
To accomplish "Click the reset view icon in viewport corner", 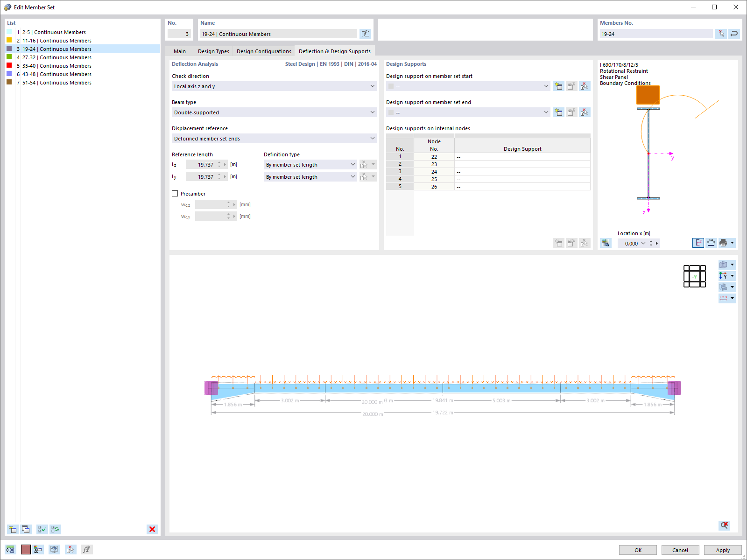I will (724, 525).
